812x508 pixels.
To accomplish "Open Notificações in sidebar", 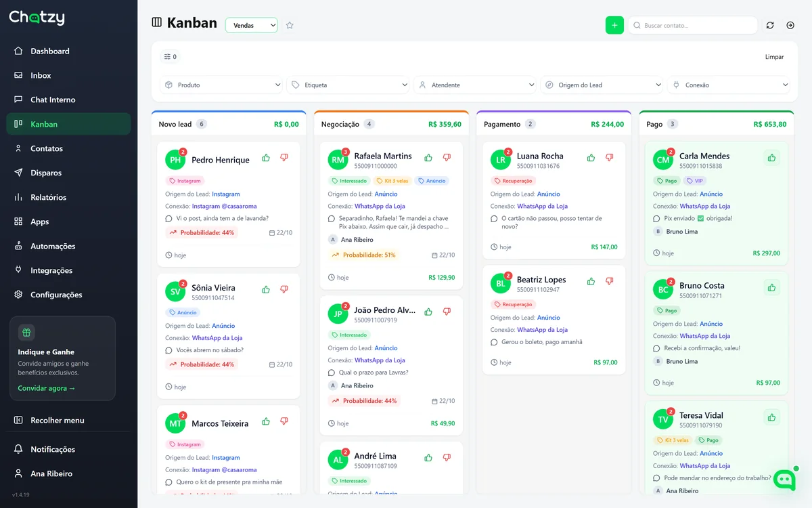I will 68,449.
